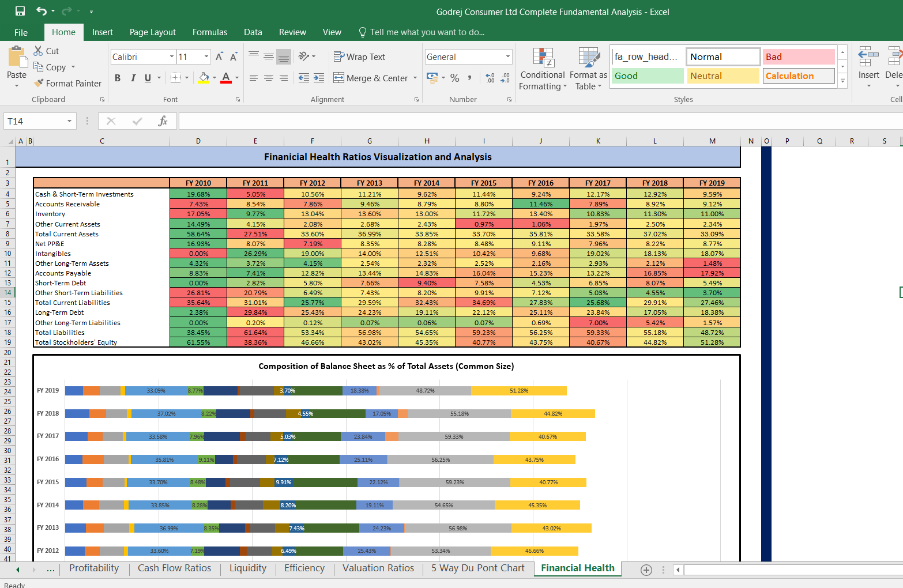Open the Alignment settings dialog launcher
This screenshot has height=588, width=903.
coord(416,100)
